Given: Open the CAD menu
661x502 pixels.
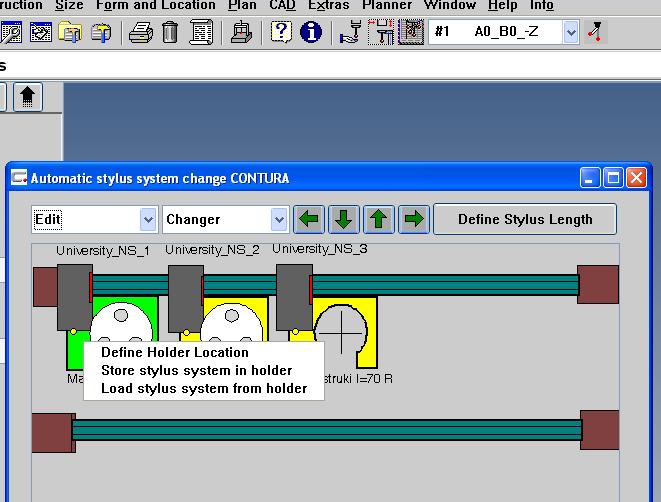Looking at the screenshot, I should point(282,5).
